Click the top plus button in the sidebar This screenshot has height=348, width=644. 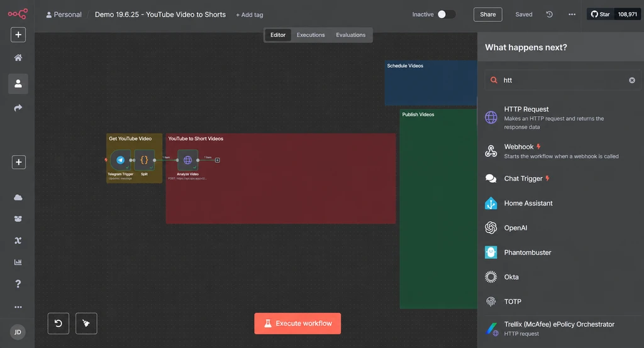(x=18, y=35)
